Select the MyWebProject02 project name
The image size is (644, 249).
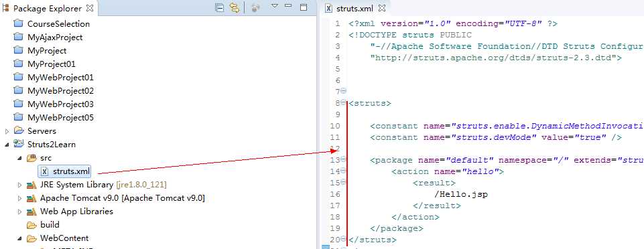60,91
